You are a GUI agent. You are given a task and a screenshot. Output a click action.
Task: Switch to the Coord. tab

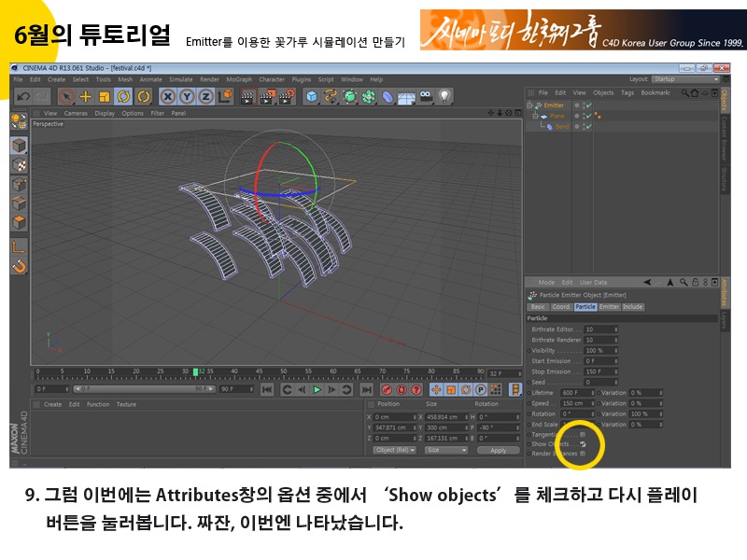tap(561, 307)
